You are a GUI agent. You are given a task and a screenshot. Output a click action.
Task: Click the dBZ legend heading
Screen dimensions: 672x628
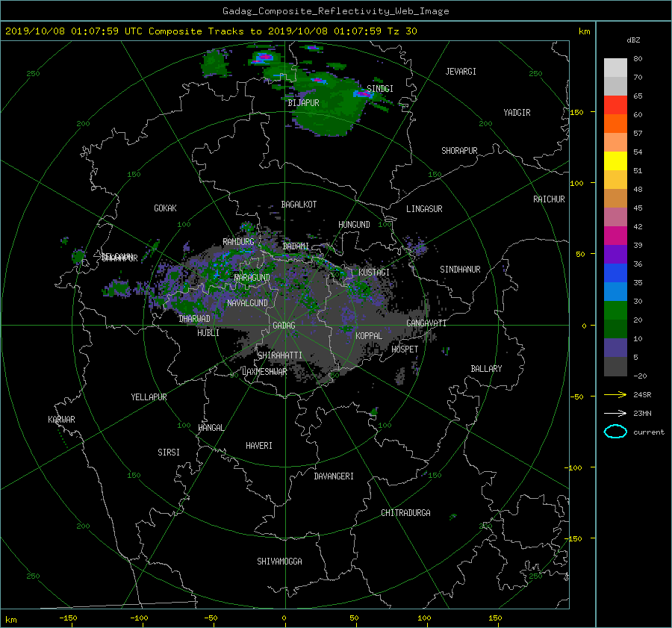(x=633, y=40)
